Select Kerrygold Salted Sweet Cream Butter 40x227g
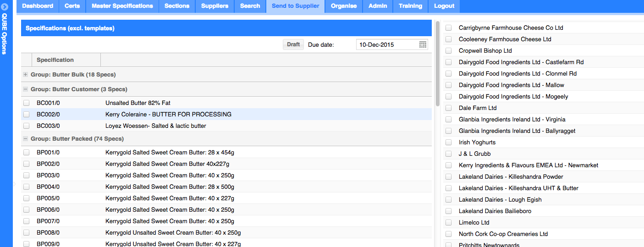Screen dimensions: 644x247 click(167, 164)
